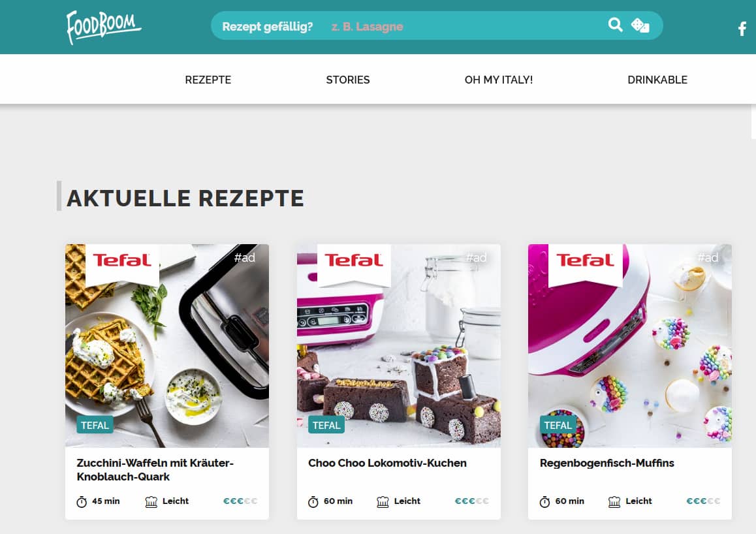
Task: Click the Tefal logo on the locomotive cake card
Action: pos(354,260)
